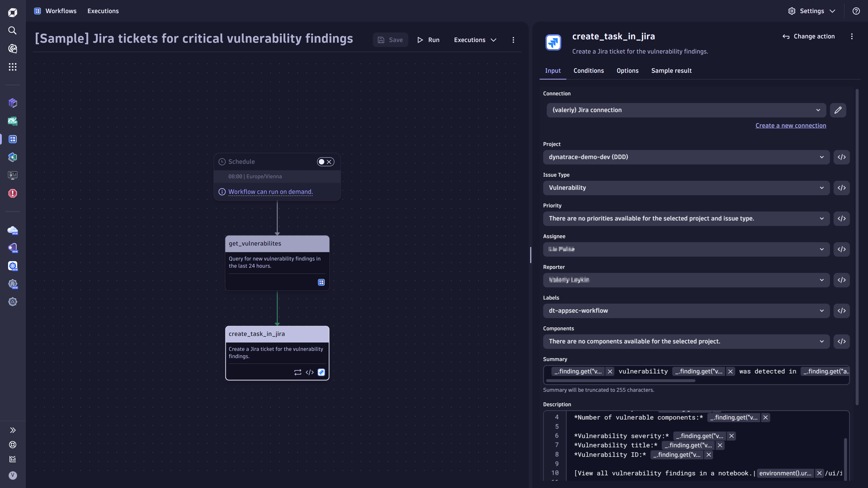
Task: Run the workflow
Action: tap(428, 40)
